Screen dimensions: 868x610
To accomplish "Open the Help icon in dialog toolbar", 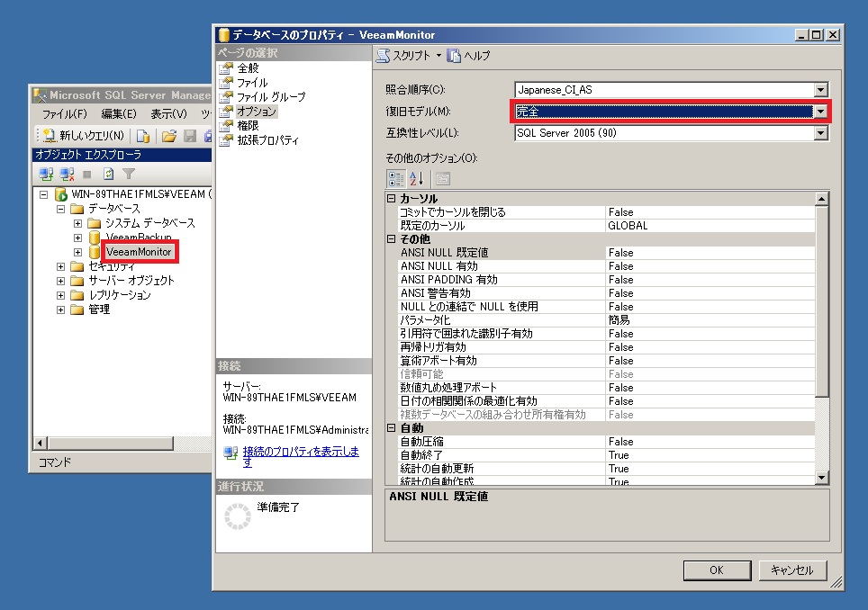I will 454,55.
